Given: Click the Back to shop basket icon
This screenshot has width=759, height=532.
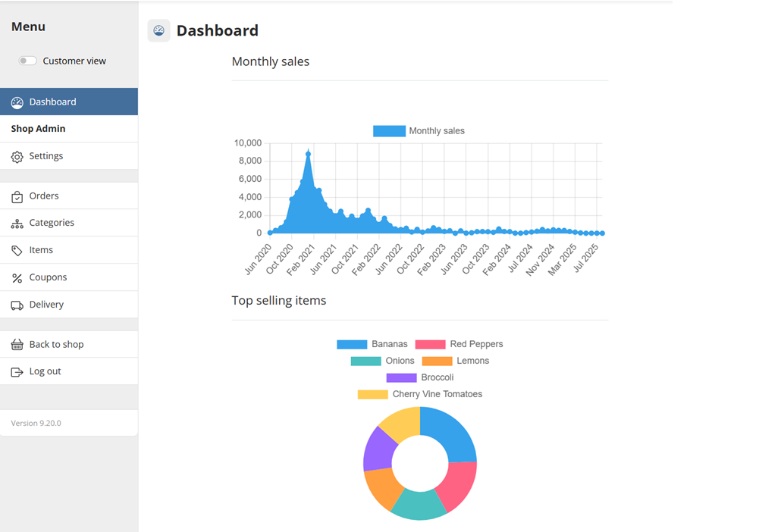Looking at the screenshot, I should [x=17, y=345].
